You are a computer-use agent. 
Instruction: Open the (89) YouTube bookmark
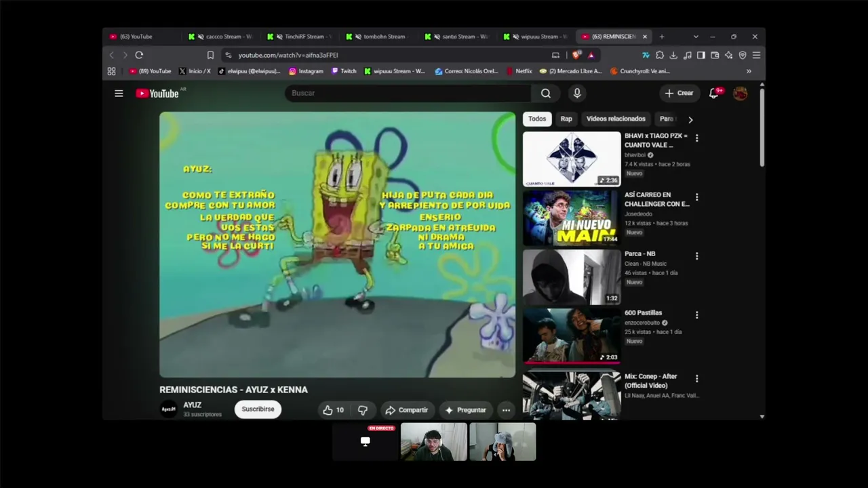click(x=151, y=71)
